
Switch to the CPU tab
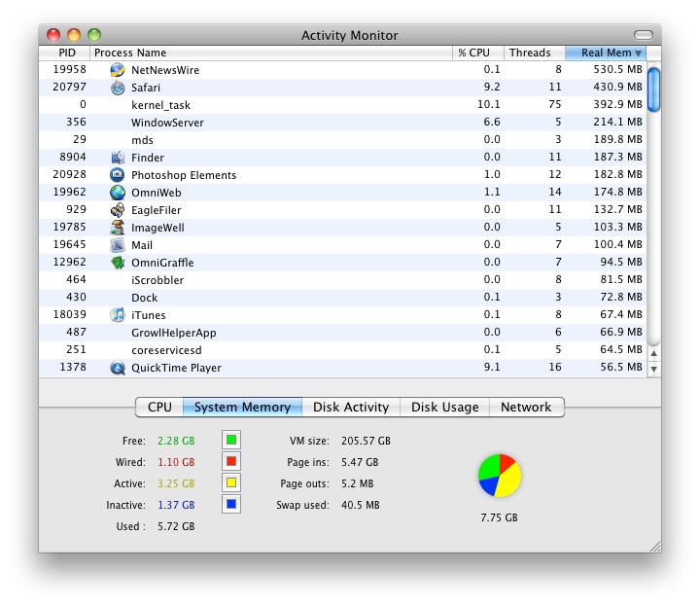[x=159, y=408]
